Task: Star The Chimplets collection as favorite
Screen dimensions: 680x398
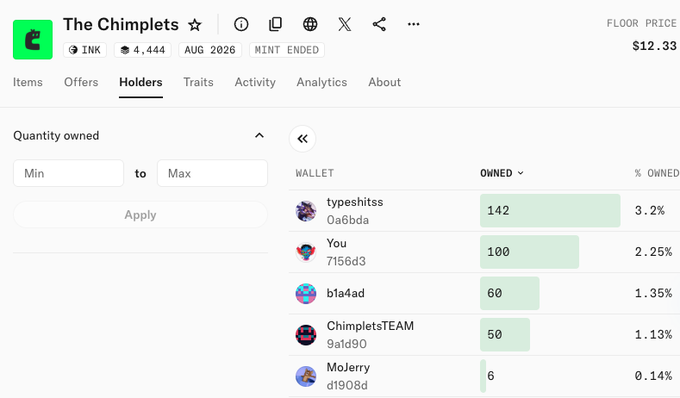Action: point(195,25)
